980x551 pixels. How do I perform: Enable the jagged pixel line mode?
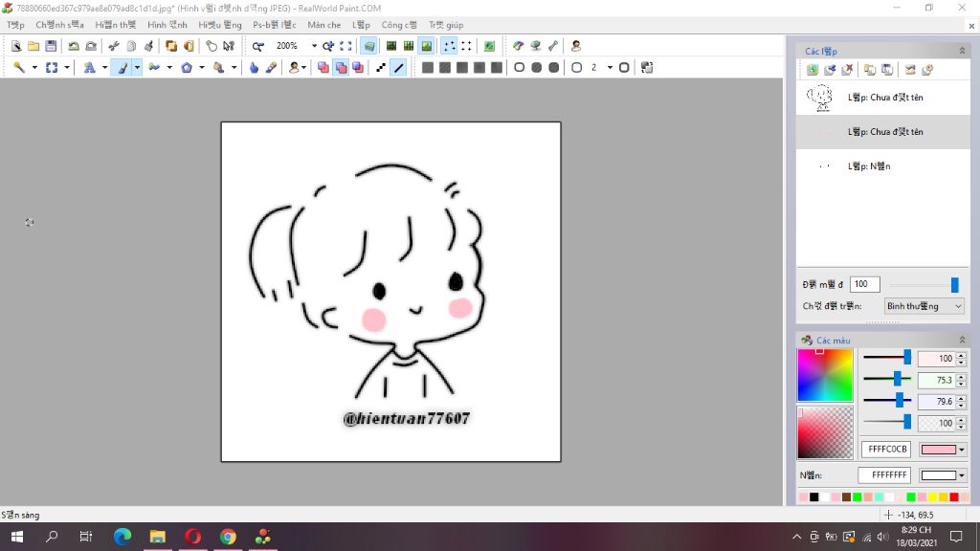(381, 68)
